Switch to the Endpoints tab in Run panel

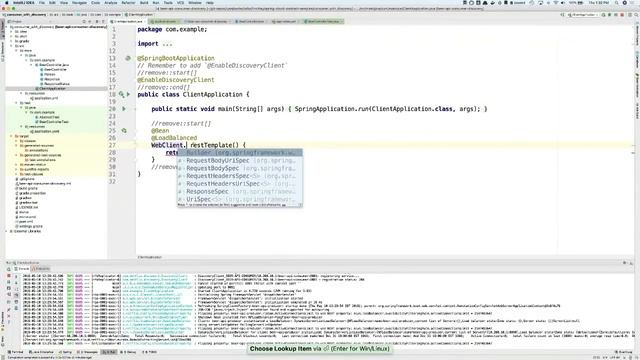[41, 269]
